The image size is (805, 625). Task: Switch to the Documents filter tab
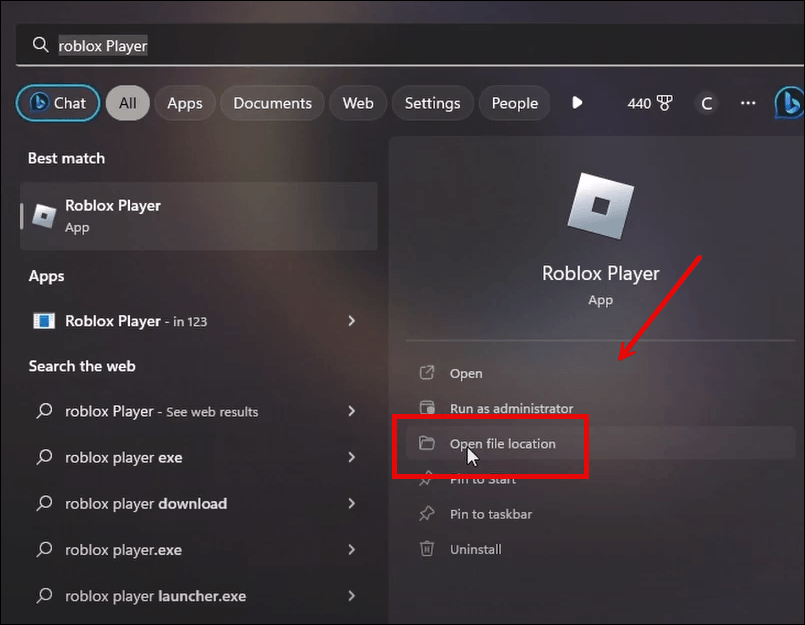click(272, 103)
